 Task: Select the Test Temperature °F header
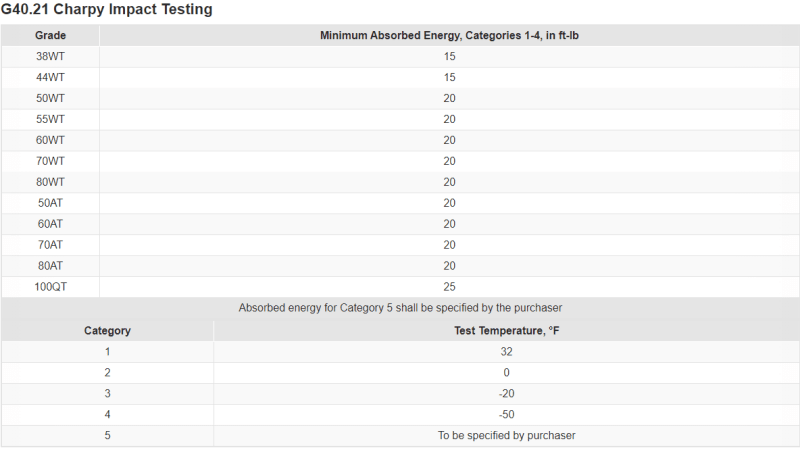(x=507, y=331)
